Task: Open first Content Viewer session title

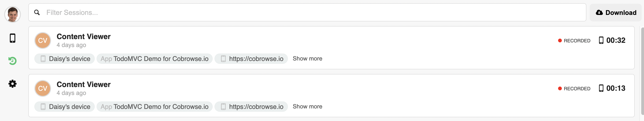Action: [x=84, y=37]
